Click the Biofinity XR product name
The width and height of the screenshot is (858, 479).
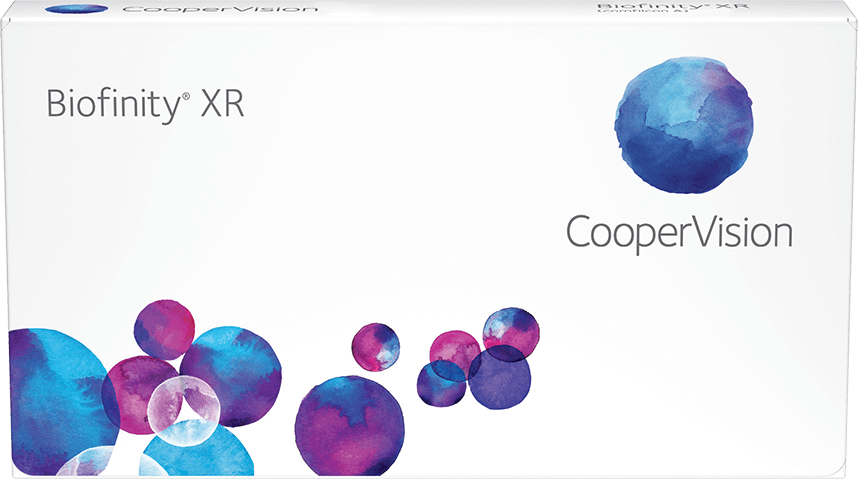[x=145, y=104]
